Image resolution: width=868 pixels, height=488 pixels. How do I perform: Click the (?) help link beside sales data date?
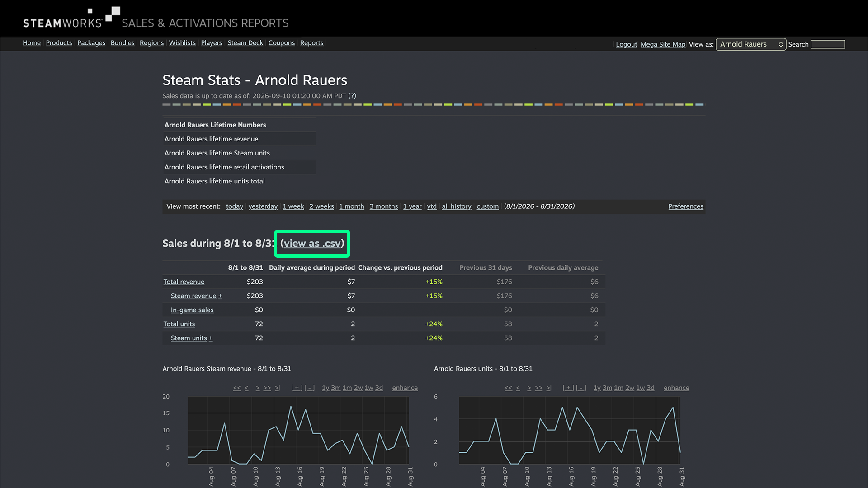pyautogui.click(x=352, y=96)
